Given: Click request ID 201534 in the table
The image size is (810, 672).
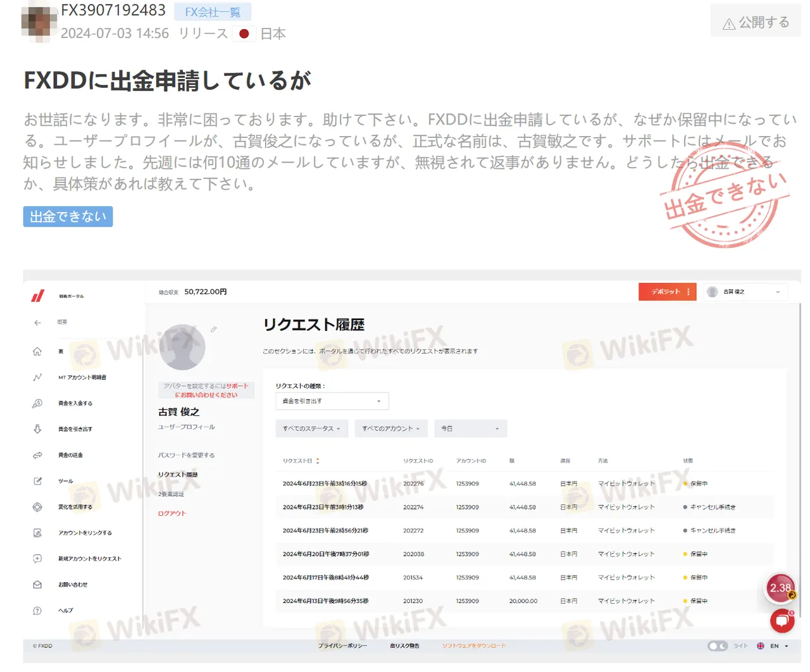Looking at the screenshot, I should coord(413,578).
